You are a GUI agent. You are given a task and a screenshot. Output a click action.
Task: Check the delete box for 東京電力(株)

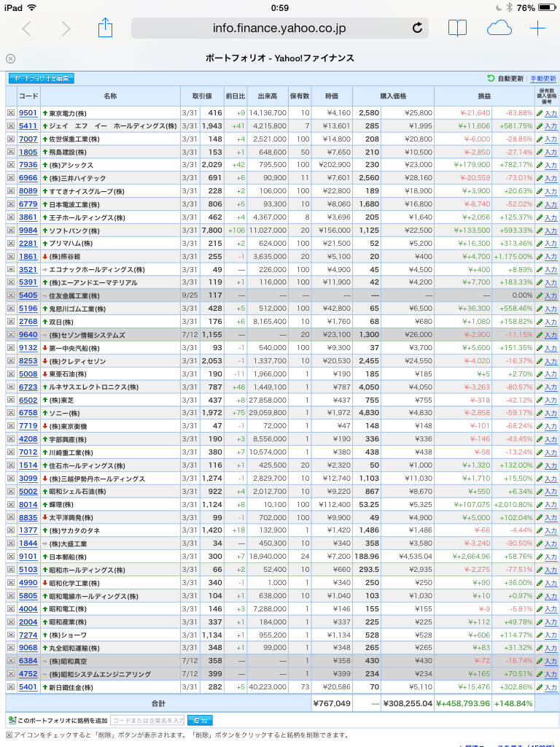tap(10, 113)
